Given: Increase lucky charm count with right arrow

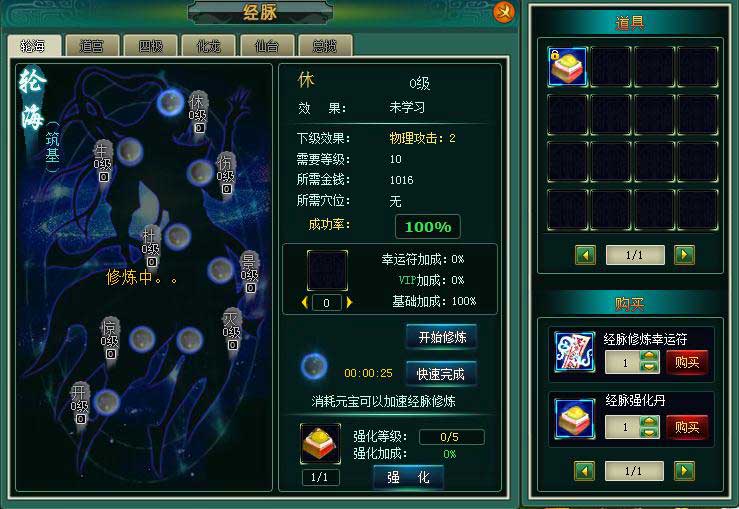Looking at the screenshot, I should pyautogui.click(x=349, y=303).
